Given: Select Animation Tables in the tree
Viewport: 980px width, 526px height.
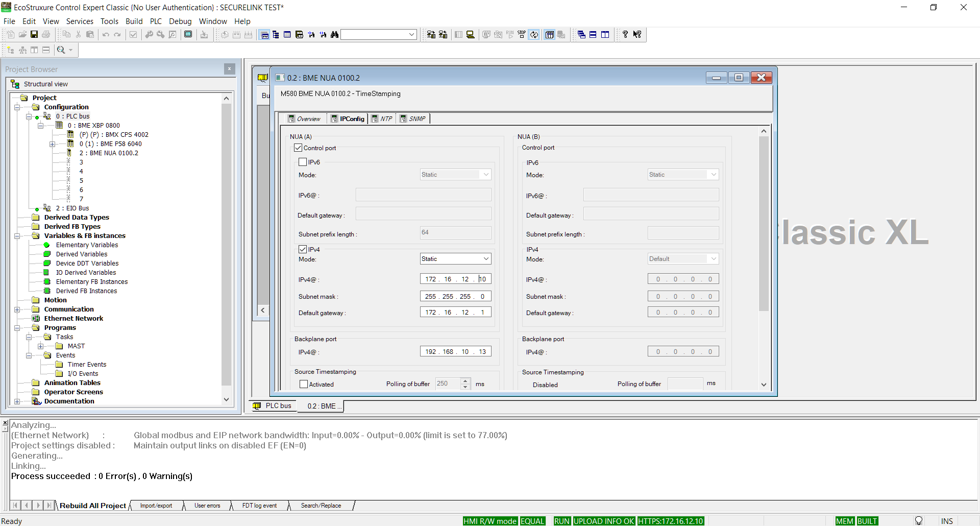Looking at the screenshot, I should pyautogui.click(x=72, y=383).
